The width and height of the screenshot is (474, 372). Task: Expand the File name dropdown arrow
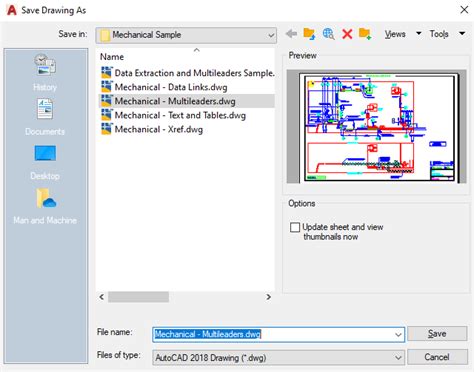(398, 334)
